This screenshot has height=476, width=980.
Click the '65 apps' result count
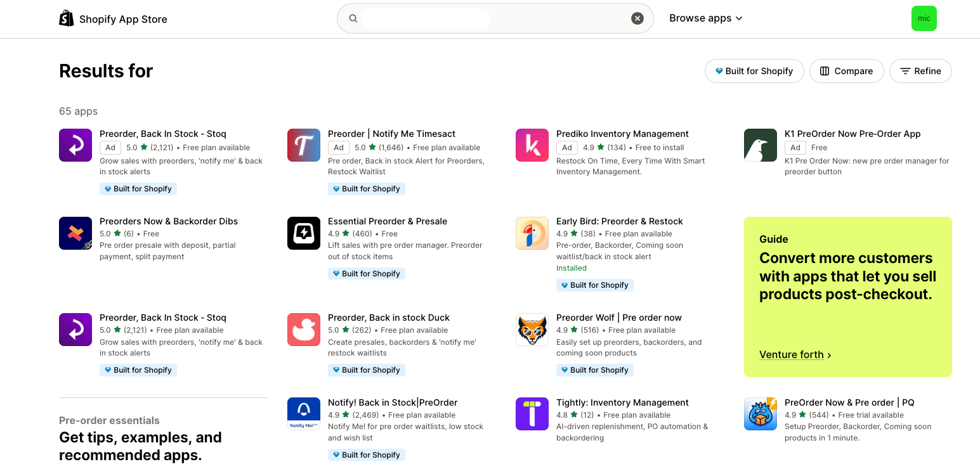point(78,111)
